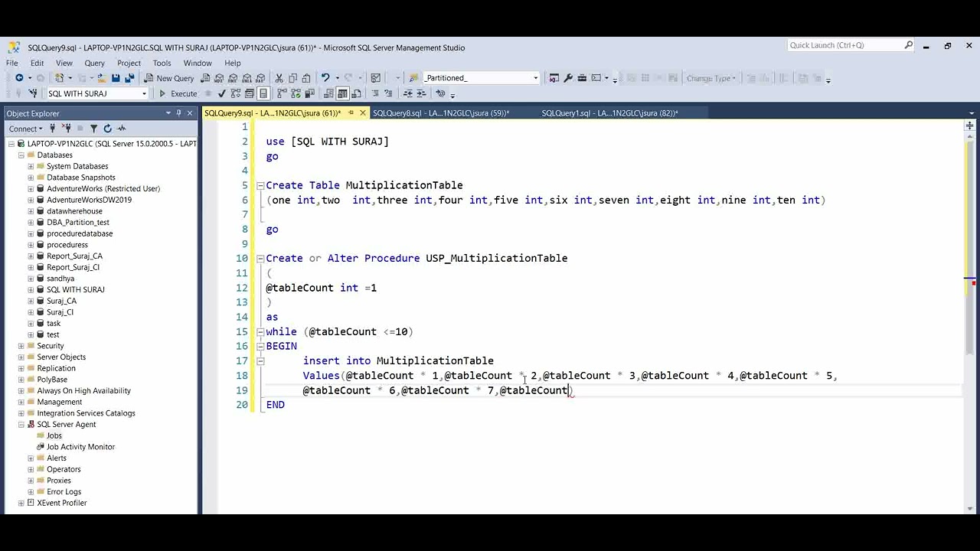Image resolution: width=980 pixels, height=551 pixels.
Task: Open the _Partitioned_ find combo box
Action: click(535, 78)
